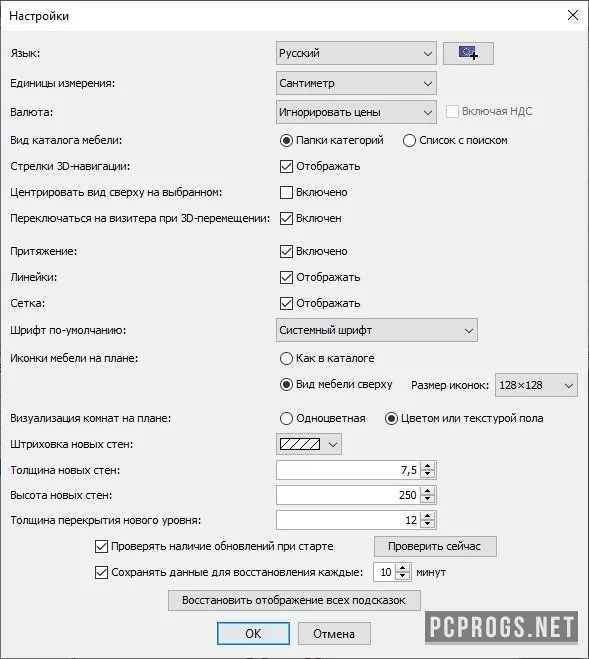Open the icon size 128×128 dropdown
589x659 pixels.
pyautogui.click(x=536, y=385)
